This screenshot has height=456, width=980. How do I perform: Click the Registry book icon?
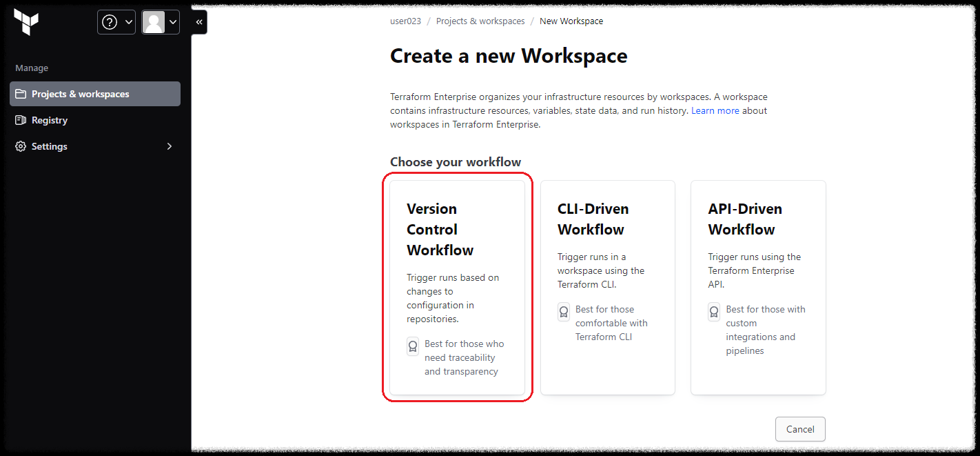tap(21, 120)
